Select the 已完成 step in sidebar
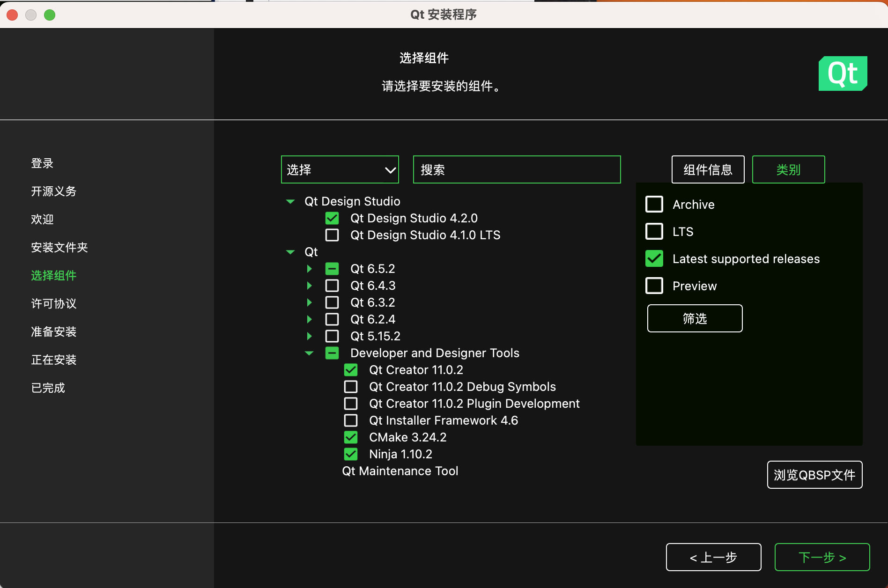This screenshot has width=888, height=588. pyautogui.click(x=48, y=388)
